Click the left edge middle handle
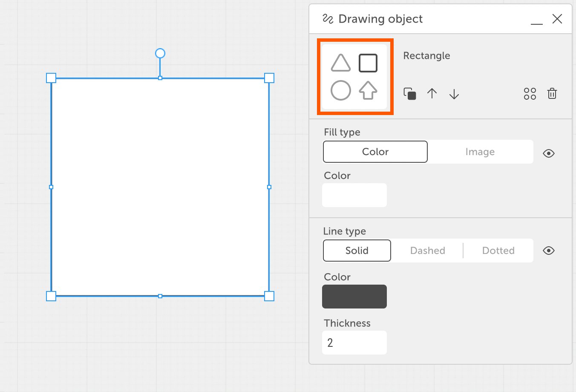 [51, 187]
